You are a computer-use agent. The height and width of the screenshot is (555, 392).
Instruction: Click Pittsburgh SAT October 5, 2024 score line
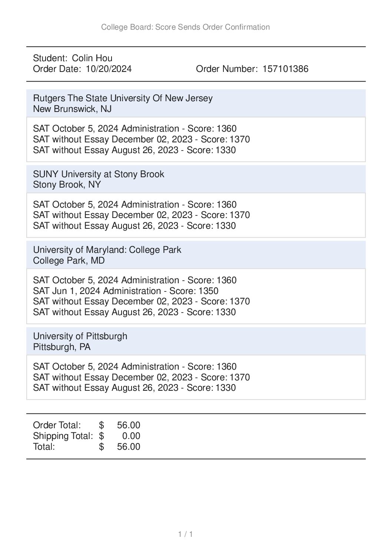point(135,366)
